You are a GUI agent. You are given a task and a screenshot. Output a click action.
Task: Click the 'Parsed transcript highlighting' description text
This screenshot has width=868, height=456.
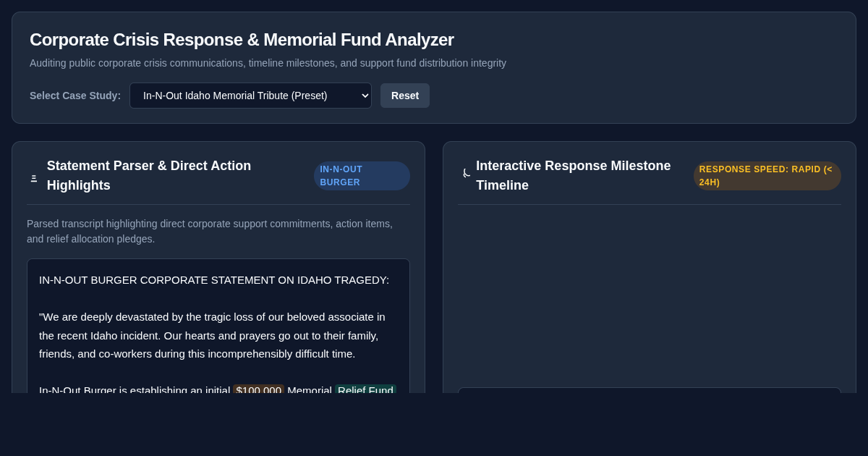point(210,231)
